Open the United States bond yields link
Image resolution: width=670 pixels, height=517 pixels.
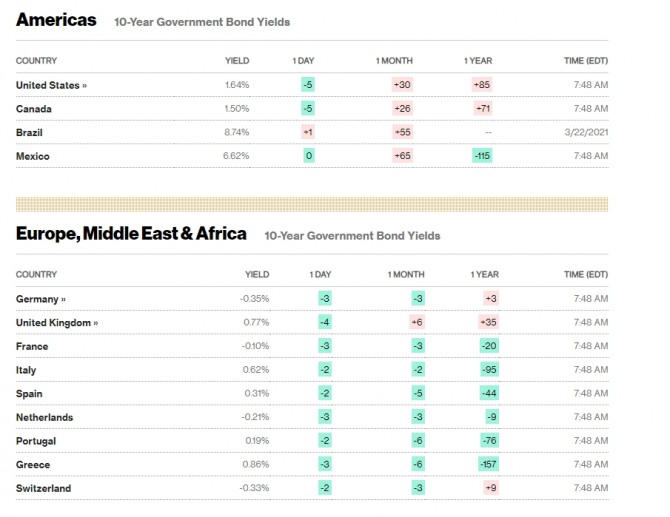click(51, 85)
